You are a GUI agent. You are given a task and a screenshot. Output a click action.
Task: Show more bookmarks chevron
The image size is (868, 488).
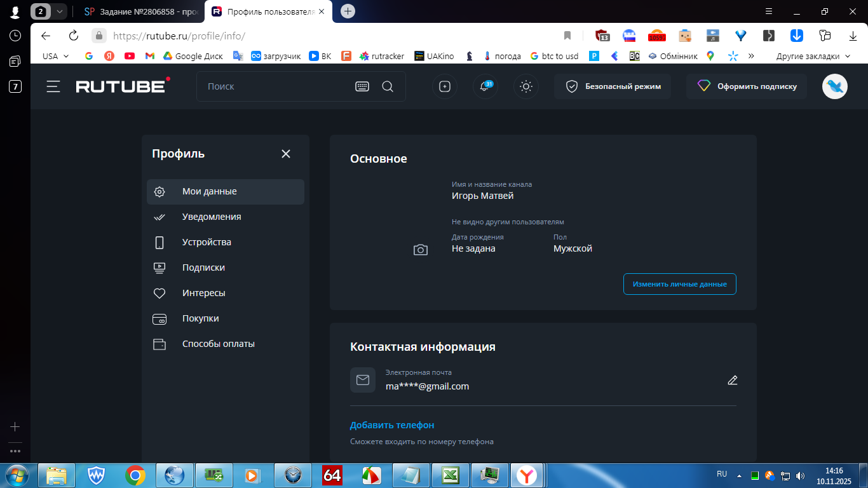pos(751,56)
